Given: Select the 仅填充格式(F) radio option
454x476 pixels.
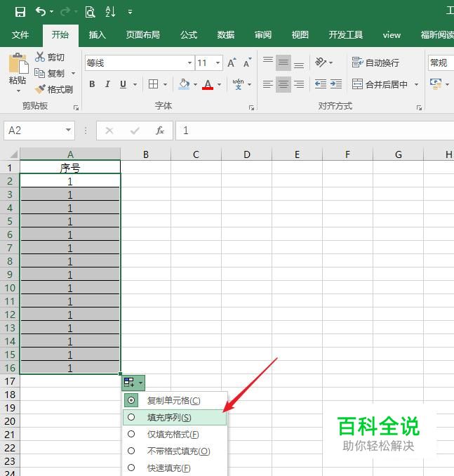Looking at the screenshot, I should click(x=131, y=434).
